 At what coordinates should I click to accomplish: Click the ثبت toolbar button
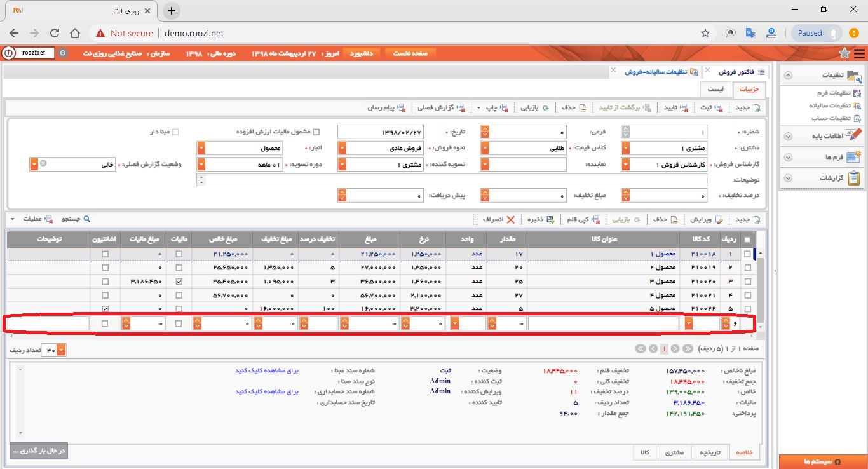(x=711, y=108)
